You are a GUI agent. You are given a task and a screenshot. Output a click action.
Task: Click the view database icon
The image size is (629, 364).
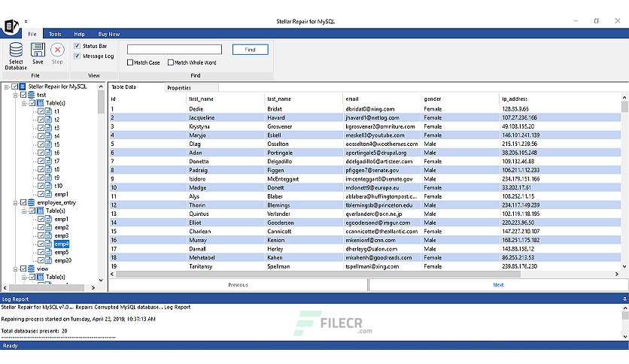point(32,269)
